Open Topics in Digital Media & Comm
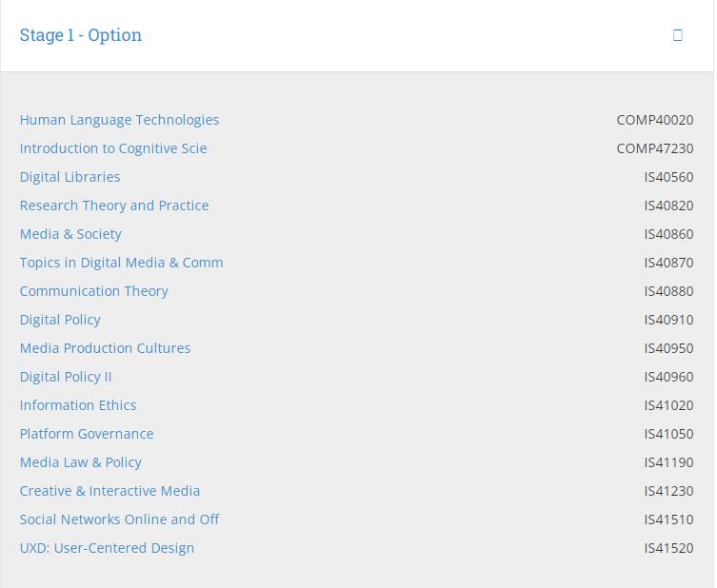 tap(121, 263)
